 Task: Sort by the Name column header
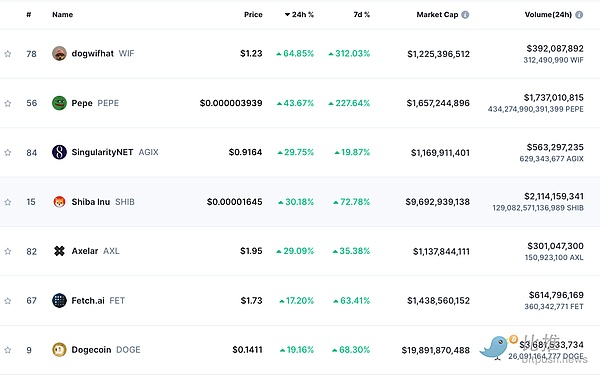tap(63, 15)
